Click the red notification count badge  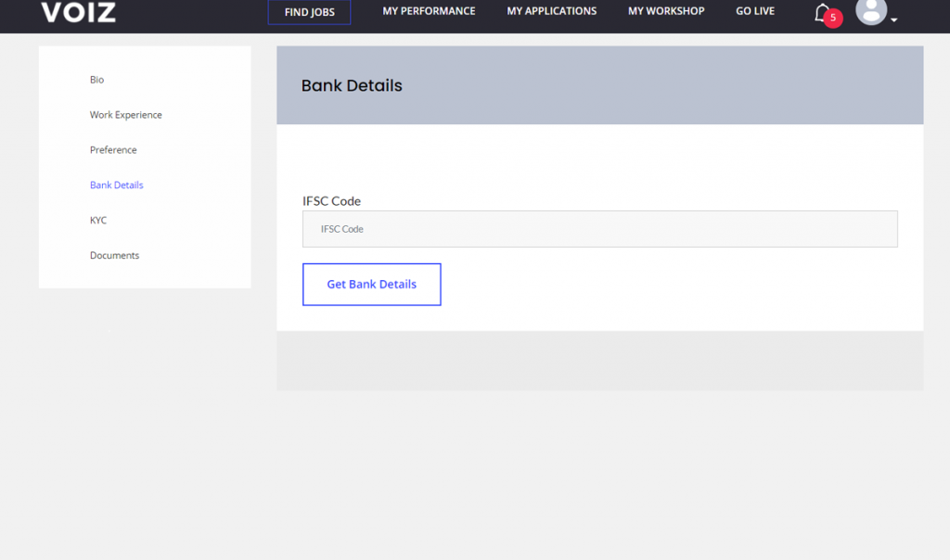[x=833, y=19]
